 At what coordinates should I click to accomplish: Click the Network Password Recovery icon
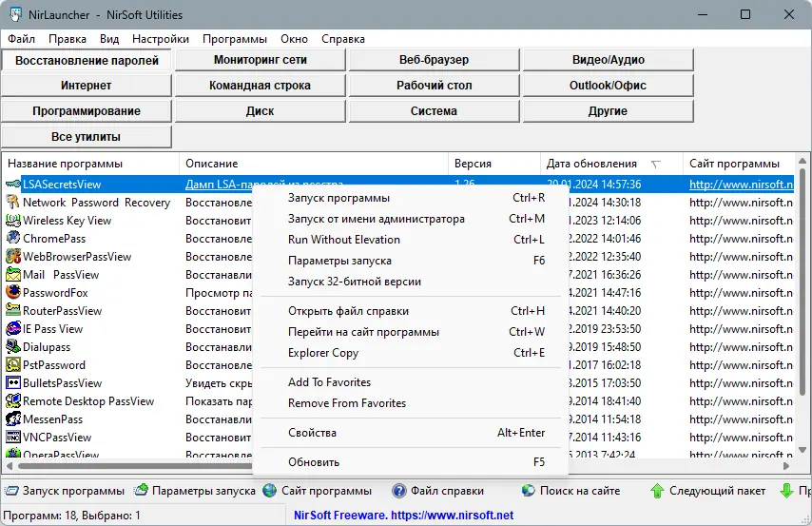click(13, 202)
